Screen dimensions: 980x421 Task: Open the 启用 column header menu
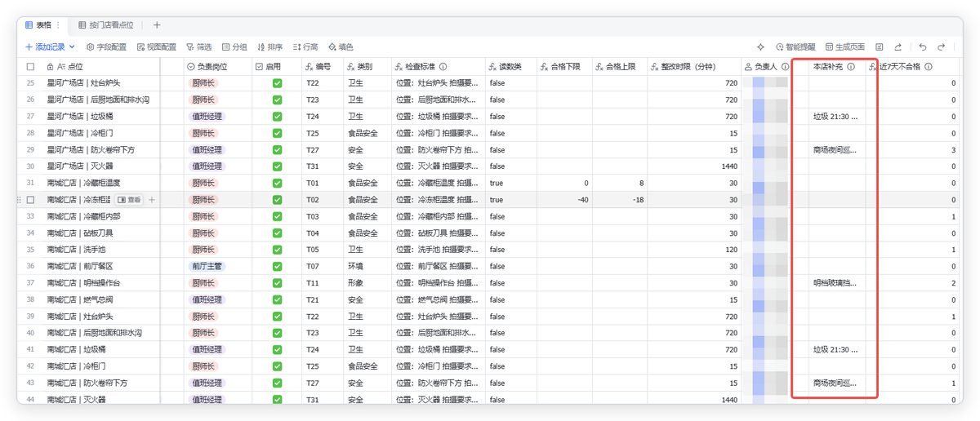click(275, 67)
